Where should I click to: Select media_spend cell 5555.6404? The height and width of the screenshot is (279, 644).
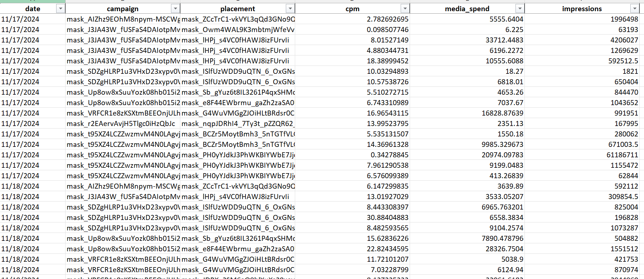(x=467, y=19)
